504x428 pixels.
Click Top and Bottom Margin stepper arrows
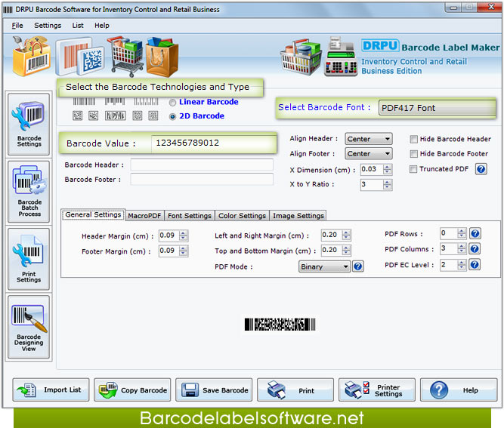click(346, 250)
